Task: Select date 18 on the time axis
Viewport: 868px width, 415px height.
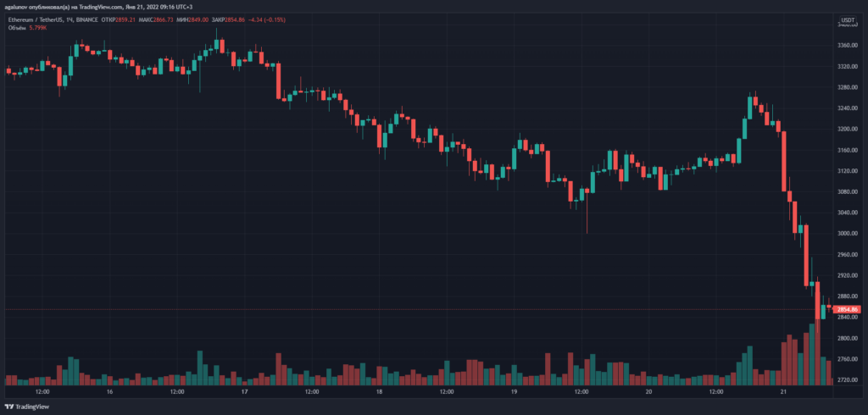Action: click(380, 393)
